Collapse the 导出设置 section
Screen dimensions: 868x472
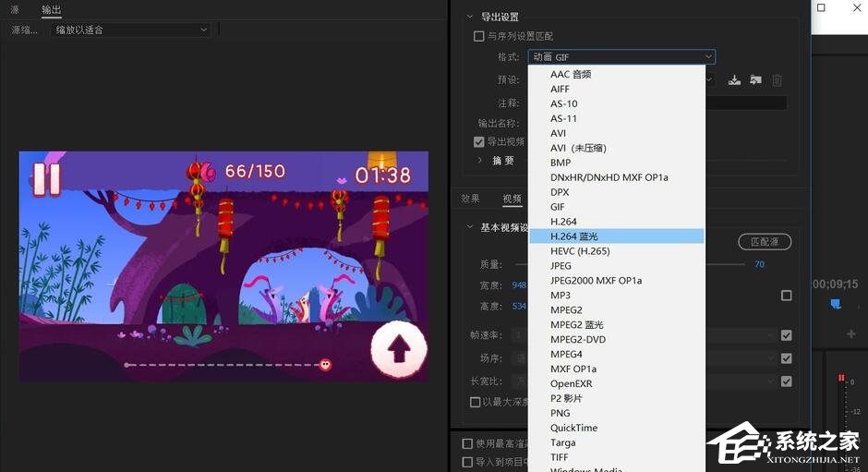pyautogui.click(x=470, y=17)
